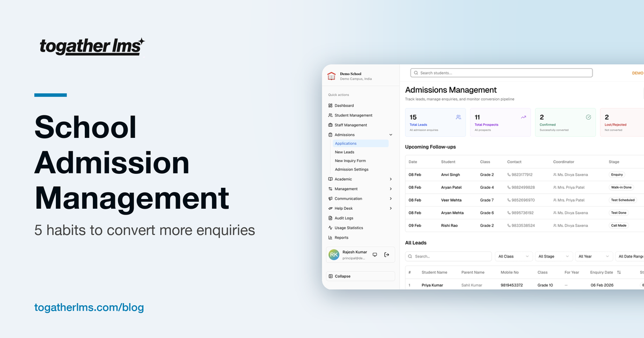This screenshot has width=644, height=338.
Task: Click the Enquiry Date column header
Action: [602, 273]
